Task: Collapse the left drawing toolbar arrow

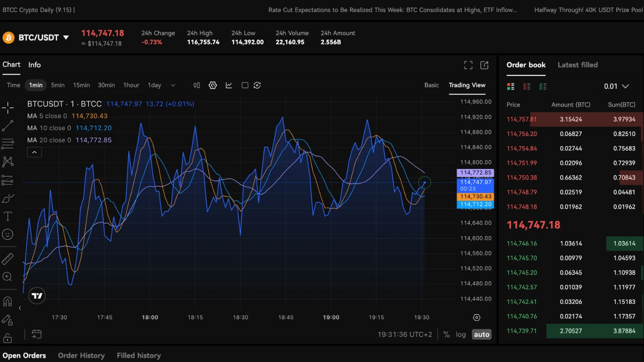Action: point(20,308)
